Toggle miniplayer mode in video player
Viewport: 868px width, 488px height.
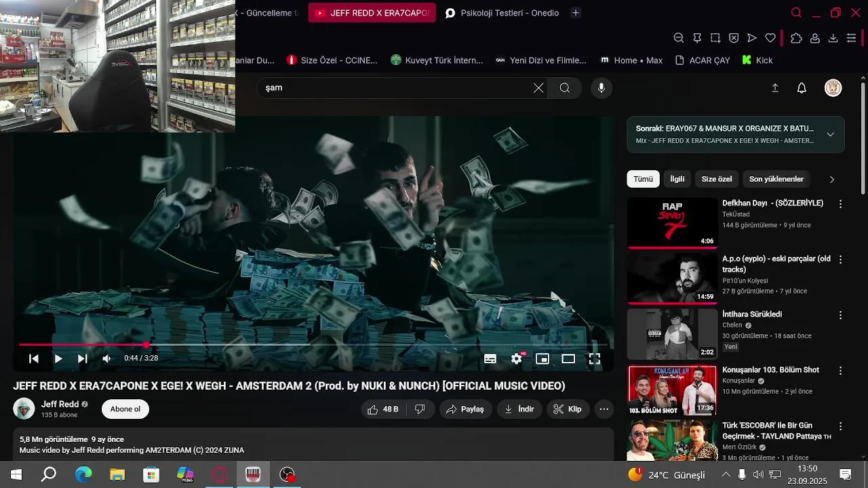tap(542, 359)
